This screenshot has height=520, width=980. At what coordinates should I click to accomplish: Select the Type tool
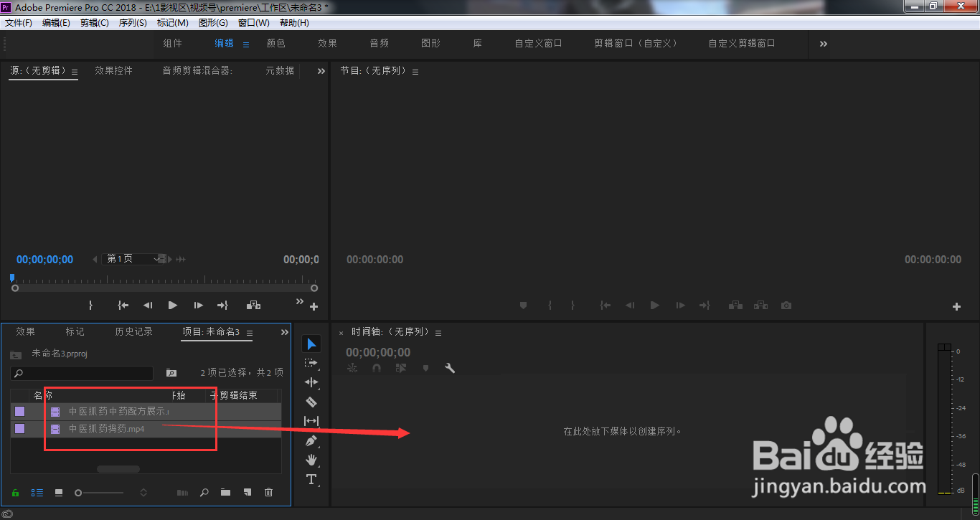click(x=311, y=479)
